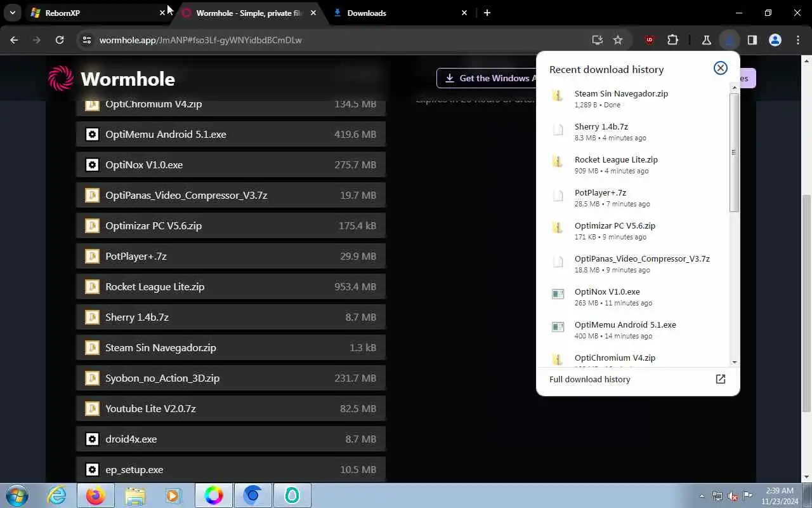Close the Downloads tab
The width and height of the screenshot is (812, 508).
(x=464, y=13)
